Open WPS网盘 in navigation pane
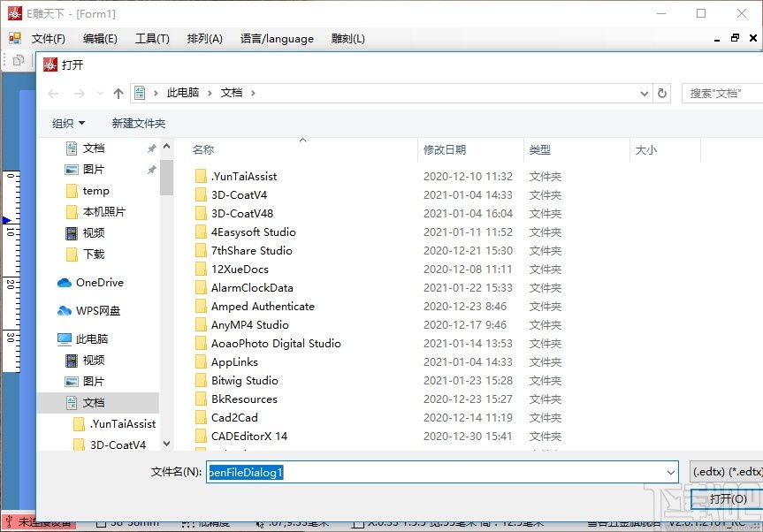This screenshot has height=532, width=763. (98, 311)
